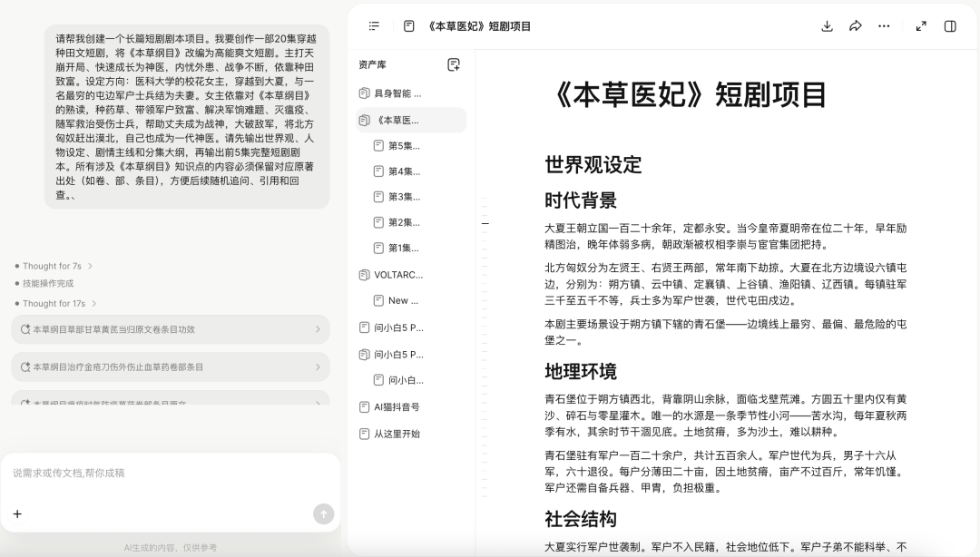Click the main document title 《本草医妃》短剧项目
This screenshot has width=980, height=557.
coord(688,95)
